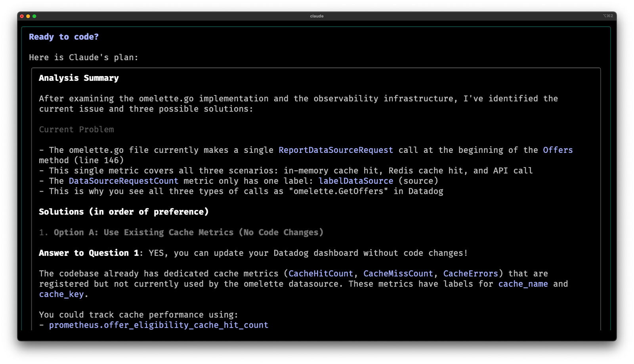Click the CacheErrors metric link
The width and height of the screenshot is (634, 364).
[471, 273]
